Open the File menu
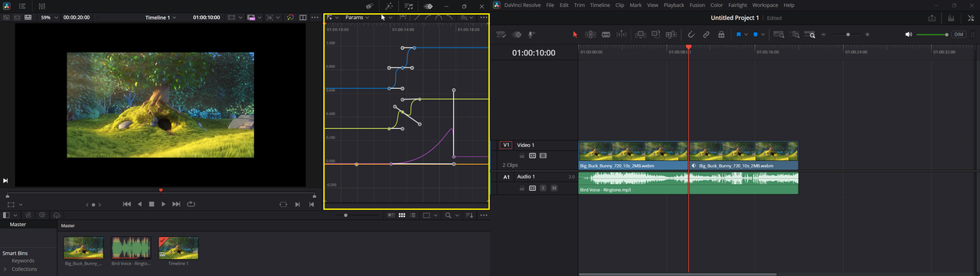This screenshot has height=276, width=980. pos(550,5)
